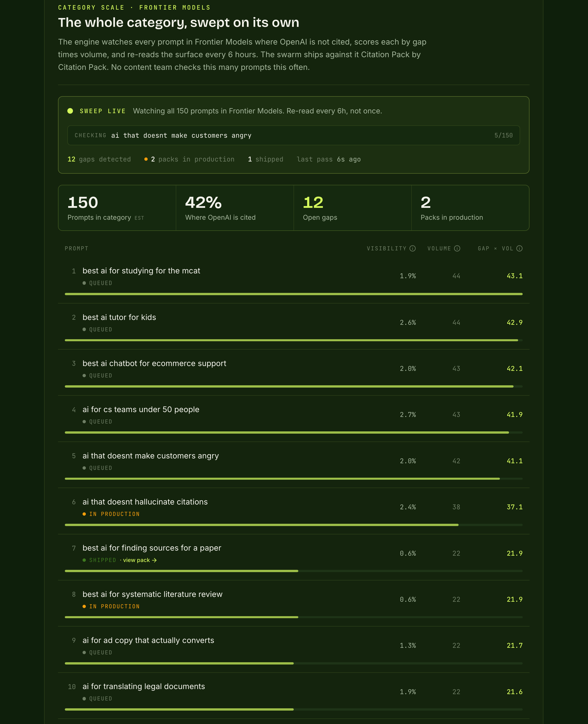This screenshot has height=724, width=588.
Task: Click the 12 Open gaps stat card
Action: point(352,208)
